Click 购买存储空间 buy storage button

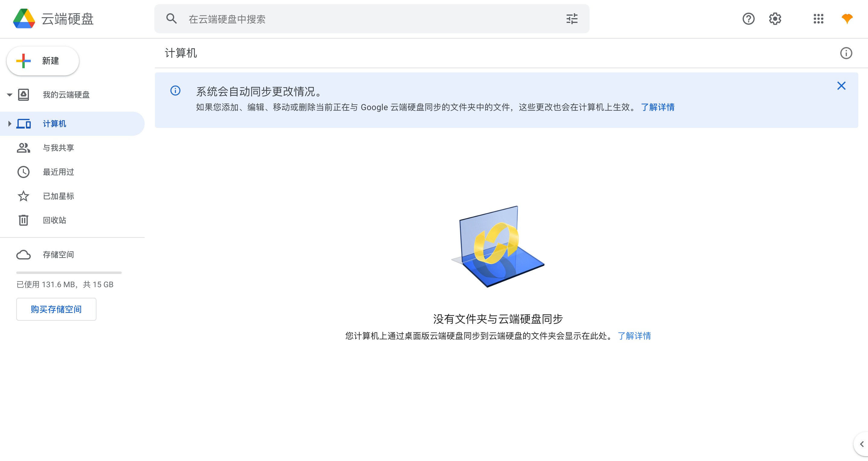pos(56,309)
